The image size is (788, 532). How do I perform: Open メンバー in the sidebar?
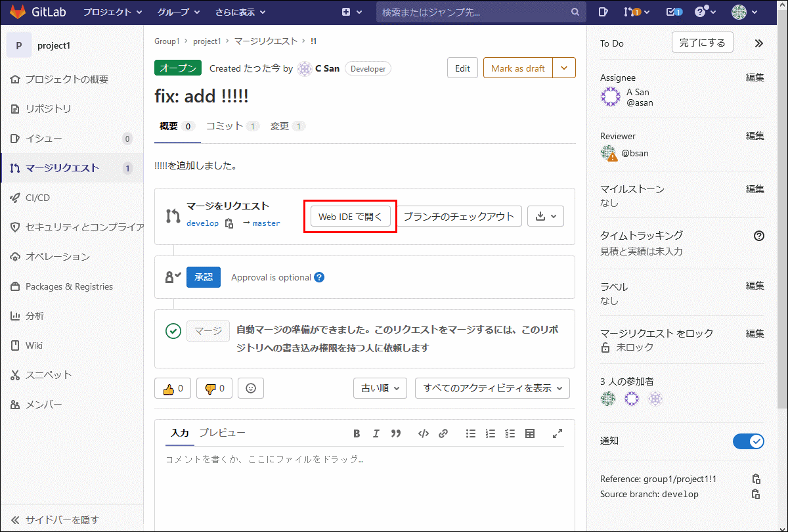point(72,405)
